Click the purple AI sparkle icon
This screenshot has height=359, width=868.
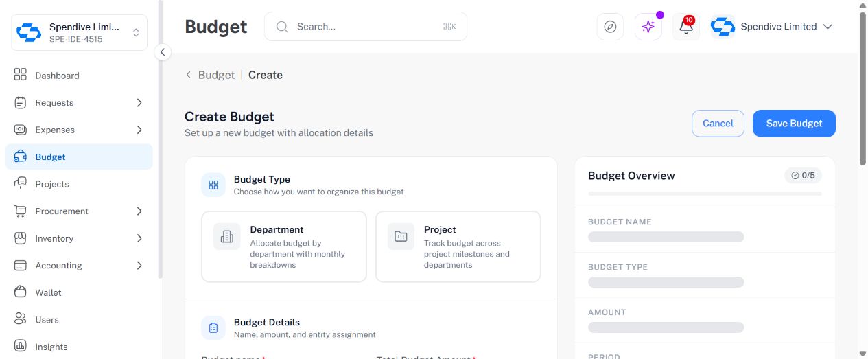click(x=648, y=27)
